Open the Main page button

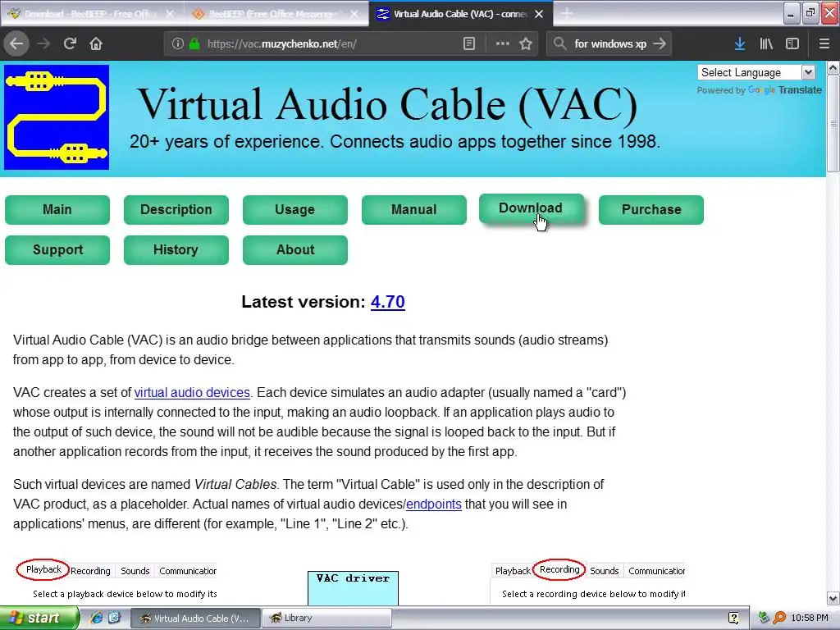pos(57,209)
